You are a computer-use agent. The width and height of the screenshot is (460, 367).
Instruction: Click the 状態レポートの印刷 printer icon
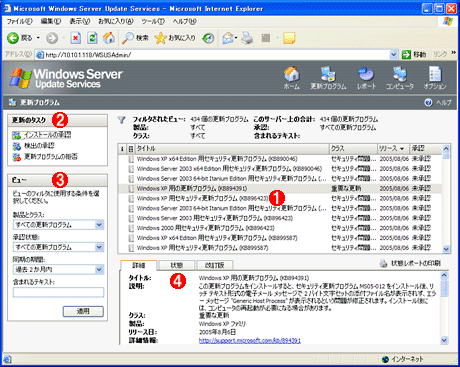(384, 263)
